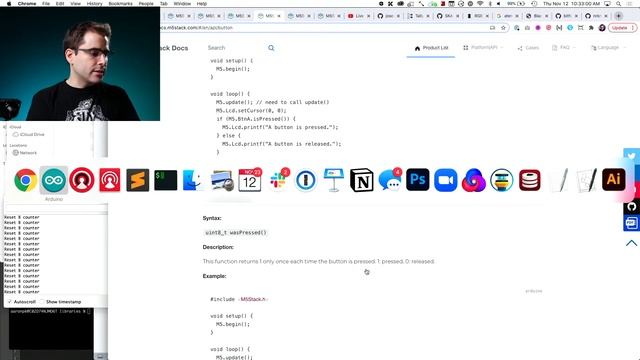This screenshot has height=360, width=640.
Task: Click the docs Search input field
Action: 237,48
